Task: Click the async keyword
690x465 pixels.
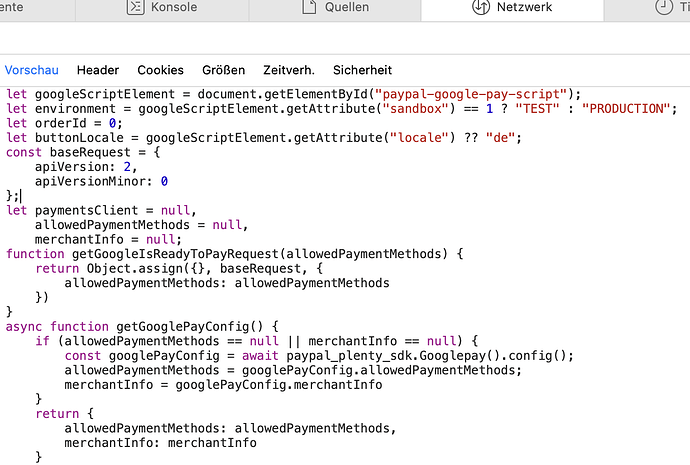Action: pyautogui.click(x=24, y=326)
